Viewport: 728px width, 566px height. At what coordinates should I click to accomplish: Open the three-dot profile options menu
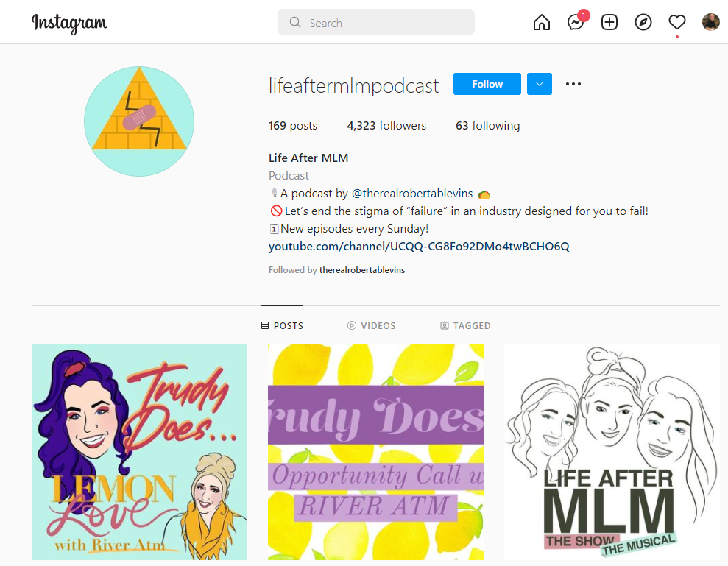573,84
